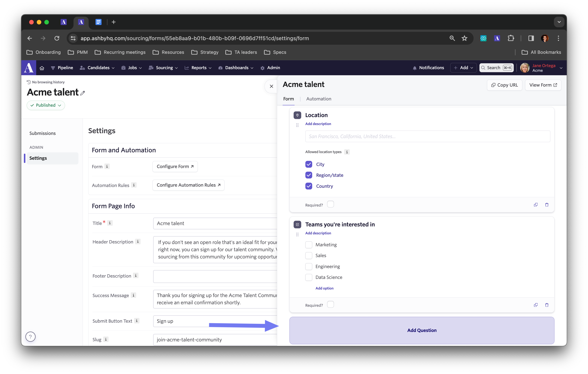This screenshot has width=588, height=374.
Task: Open the Add dropdown in top bar
Action: [x=463, y=68]
